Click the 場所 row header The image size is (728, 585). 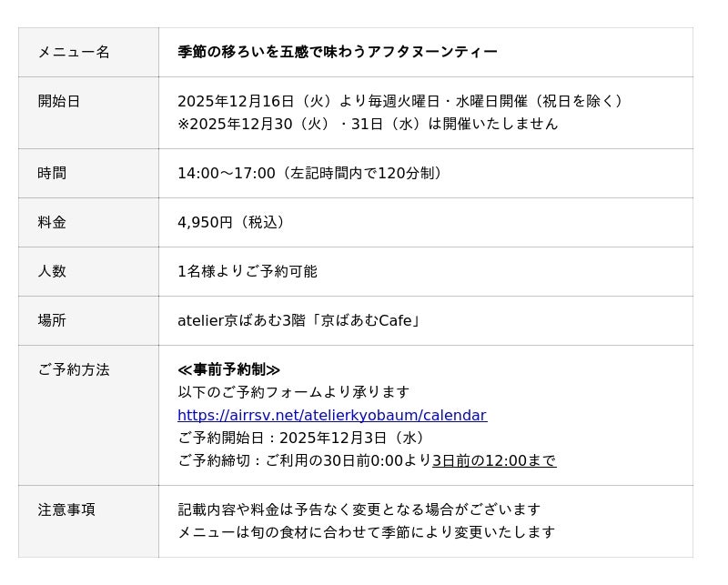tap(52, 320)
